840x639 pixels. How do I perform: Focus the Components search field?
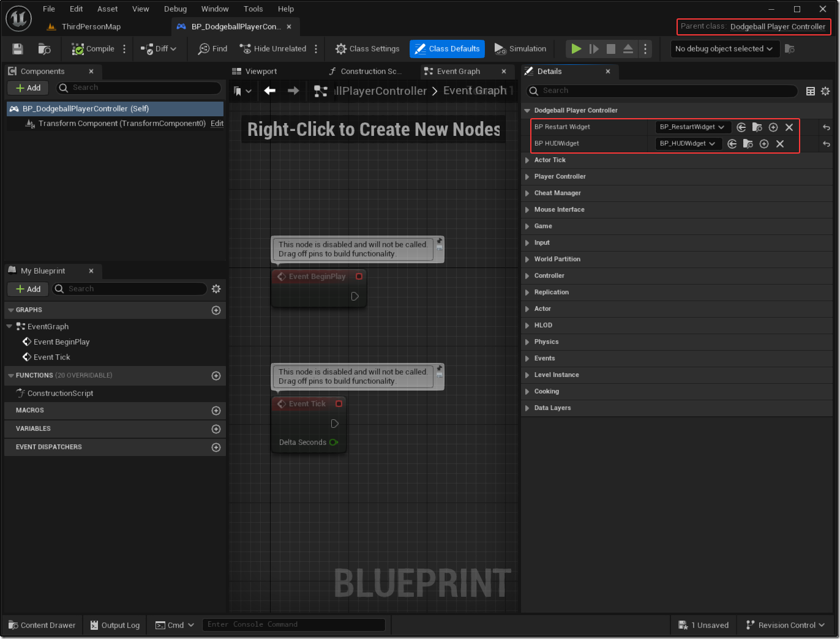point(139,88)
